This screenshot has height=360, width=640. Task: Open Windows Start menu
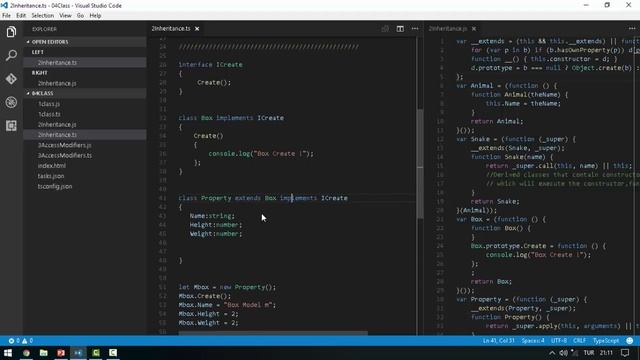pos(8,353)
